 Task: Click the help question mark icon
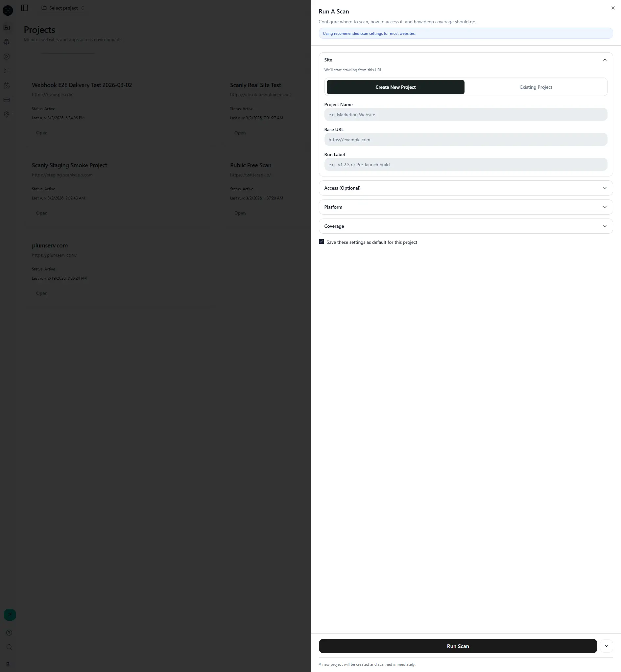[x=9, y=632]
